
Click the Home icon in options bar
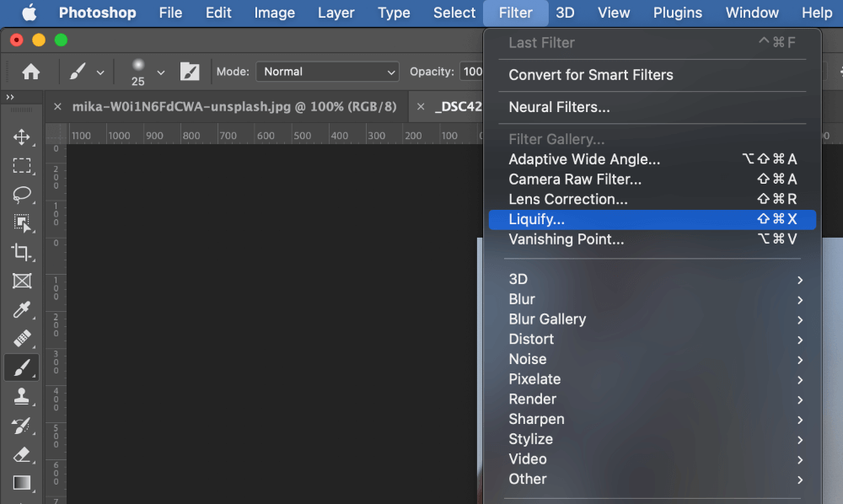31,72
